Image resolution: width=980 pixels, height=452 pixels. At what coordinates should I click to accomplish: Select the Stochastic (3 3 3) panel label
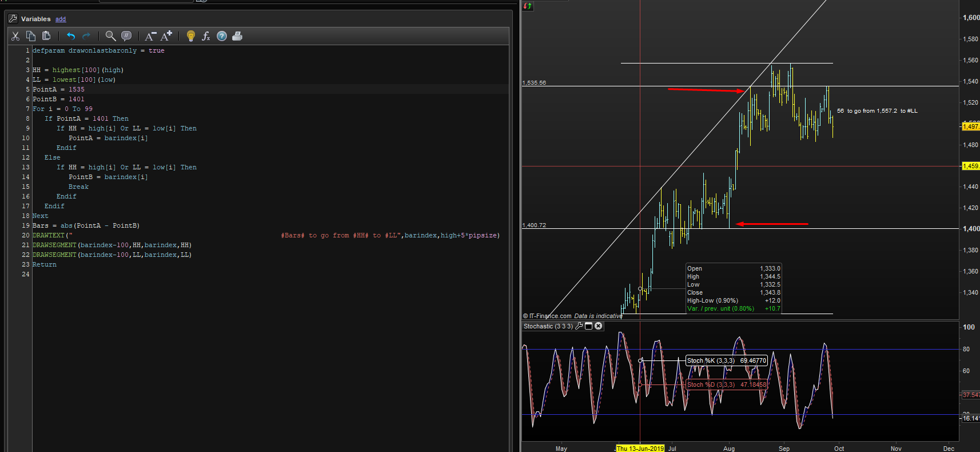pyautogui.click(x=548, y=326)
